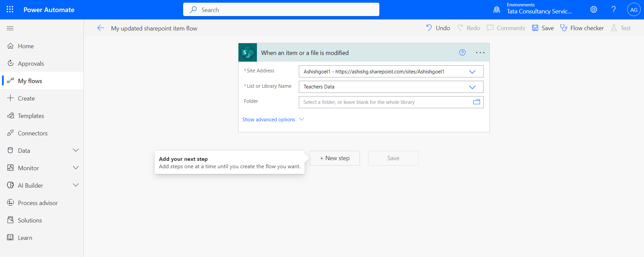644x257 pixels.
Task: Click the Search input field
Action: (x=281, y=10)
